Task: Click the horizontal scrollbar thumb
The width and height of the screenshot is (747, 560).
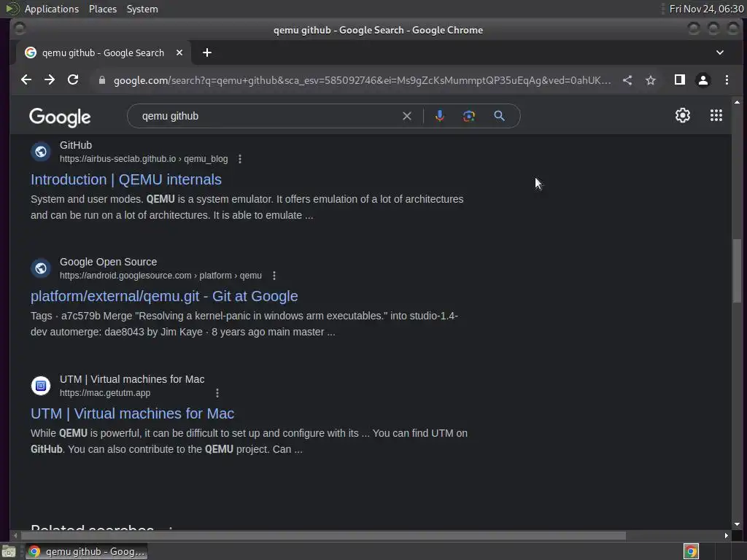Action: click(323, 536)
